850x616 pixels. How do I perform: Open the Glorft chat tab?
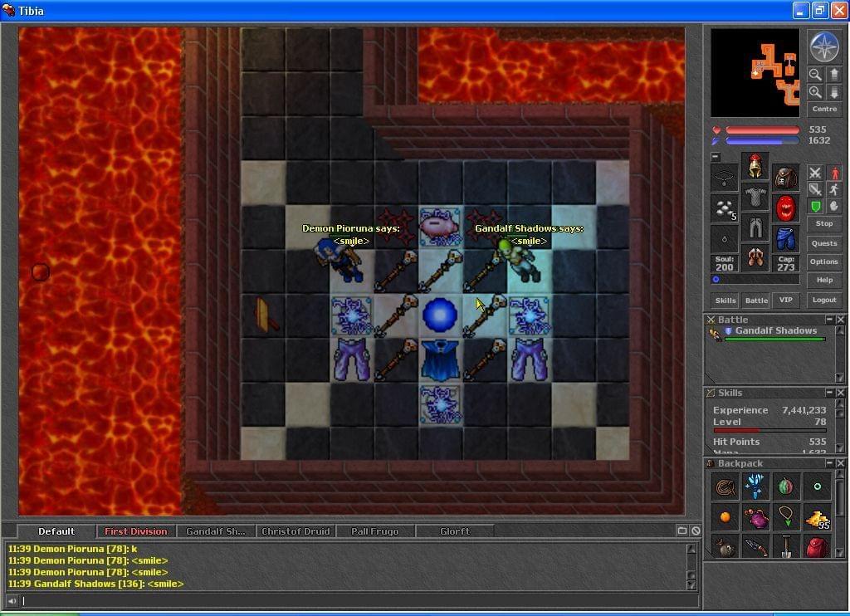[x=455, y=531]
